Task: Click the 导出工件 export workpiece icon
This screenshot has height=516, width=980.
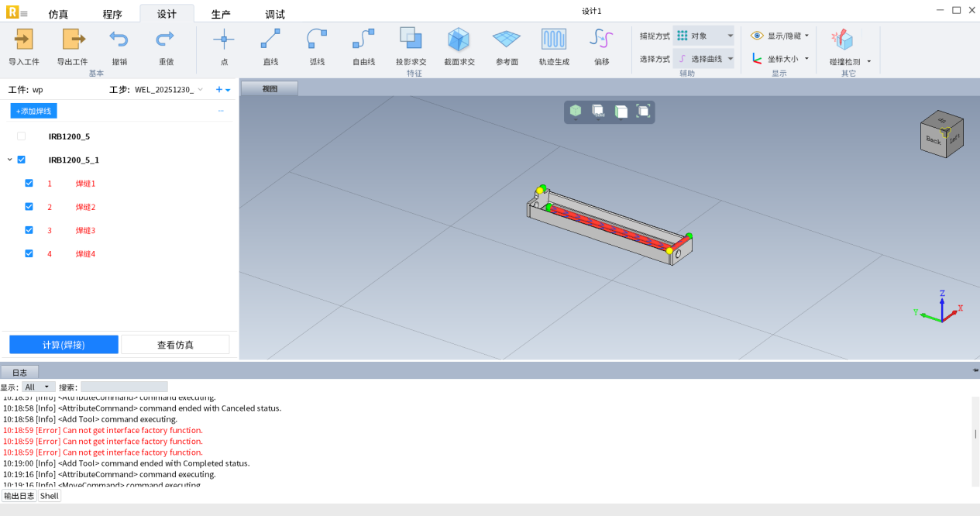Action: pos(72,40)
